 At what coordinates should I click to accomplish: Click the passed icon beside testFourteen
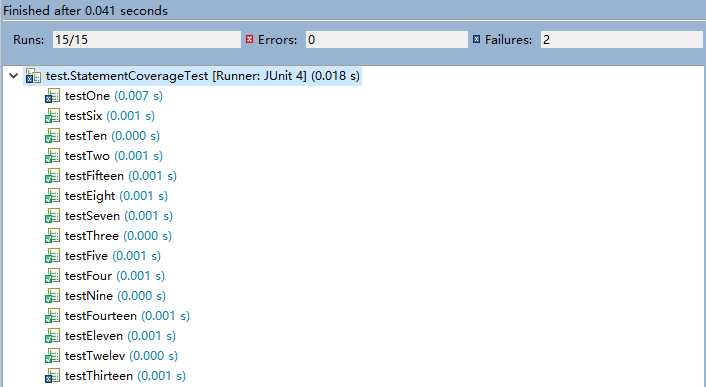pyautogui.click(x=52, y=316)
